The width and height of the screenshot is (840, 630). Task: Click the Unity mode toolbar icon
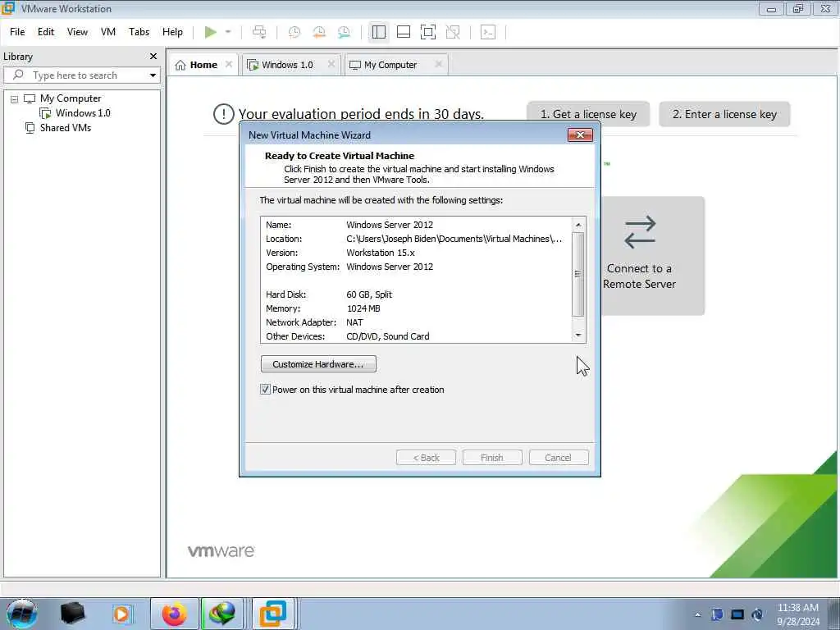(453, 32)
